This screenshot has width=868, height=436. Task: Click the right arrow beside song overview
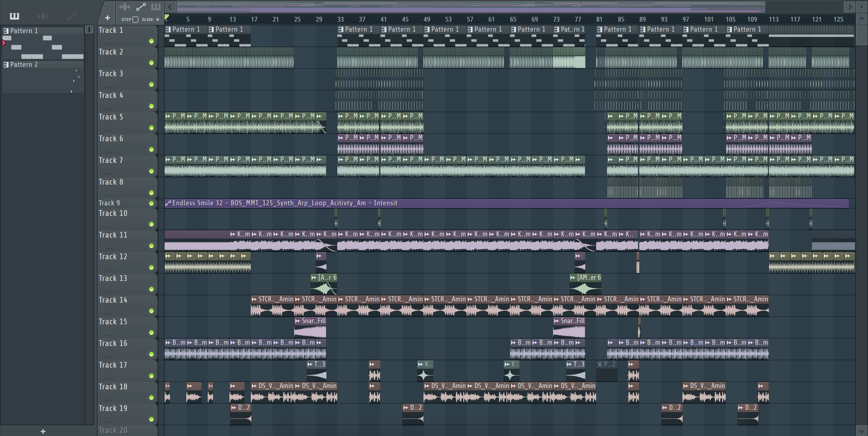click(x=850, y=6)
